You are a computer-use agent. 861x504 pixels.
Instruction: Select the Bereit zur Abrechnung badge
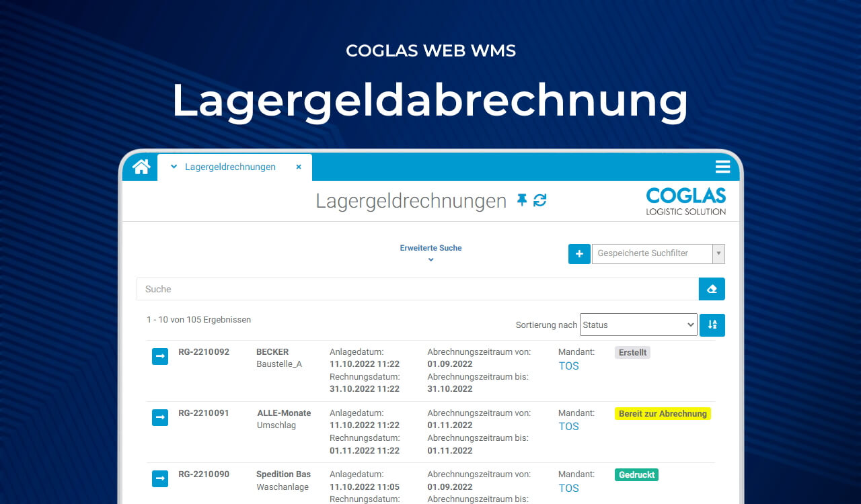point(663,413)
